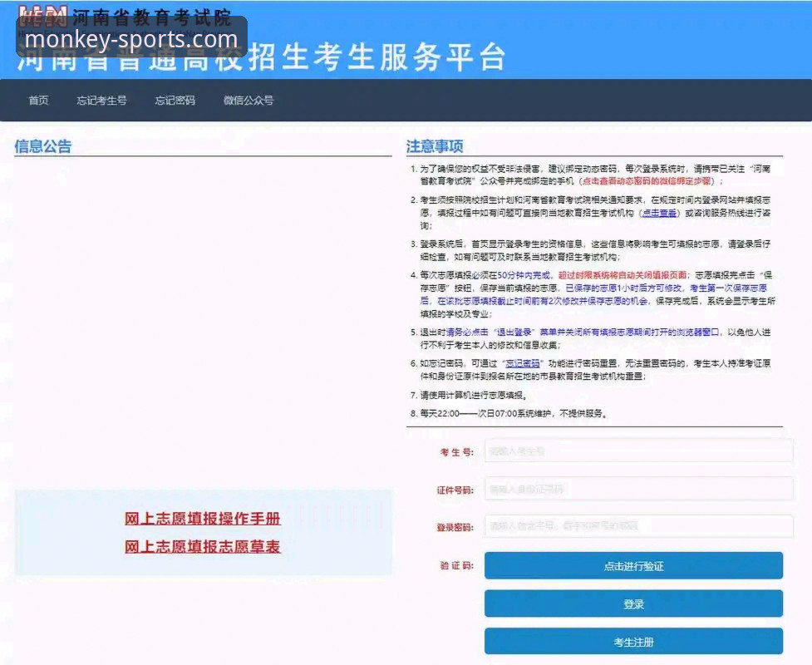The height and width of the screenshot is (665, 812).
Task: Focus the 登录密码 password input field
Action: tap(637, 527)
